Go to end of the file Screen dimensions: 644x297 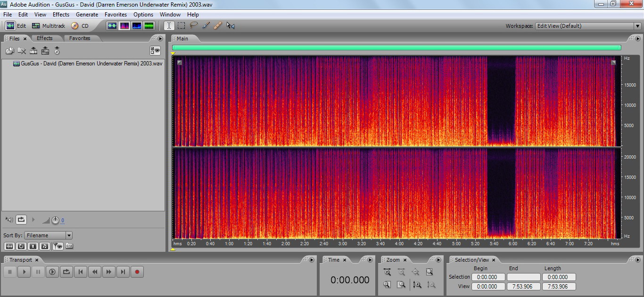pos(123,272)
